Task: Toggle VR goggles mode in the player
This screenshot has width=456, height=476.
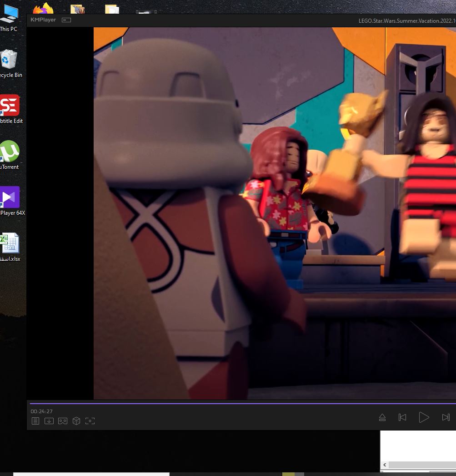Action: tap(63, 421)
